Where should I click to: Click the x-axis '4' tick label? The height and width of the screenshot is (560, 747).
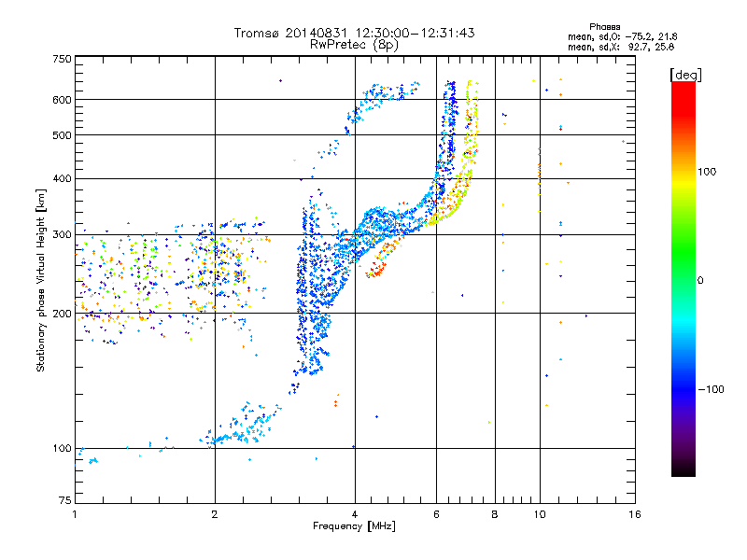355,514
